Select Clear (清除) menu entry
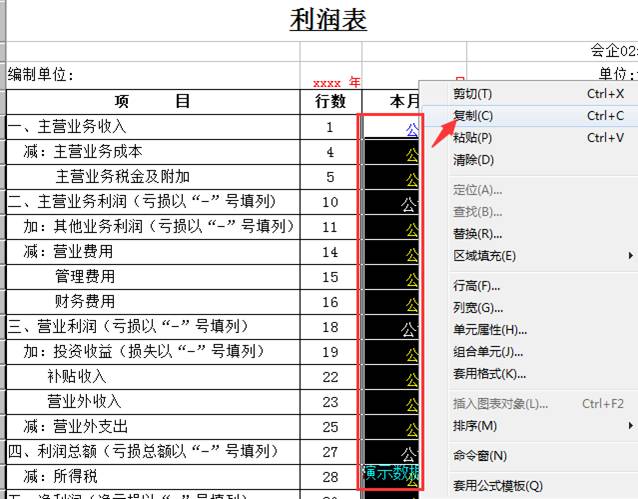The image size is (638, 499). tap(473, 160)
